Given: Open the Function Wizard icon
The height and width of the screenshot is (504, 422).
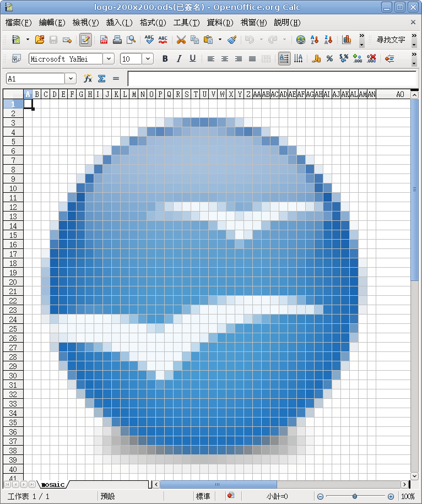Looking at the screenshot, I should point(88,78).
